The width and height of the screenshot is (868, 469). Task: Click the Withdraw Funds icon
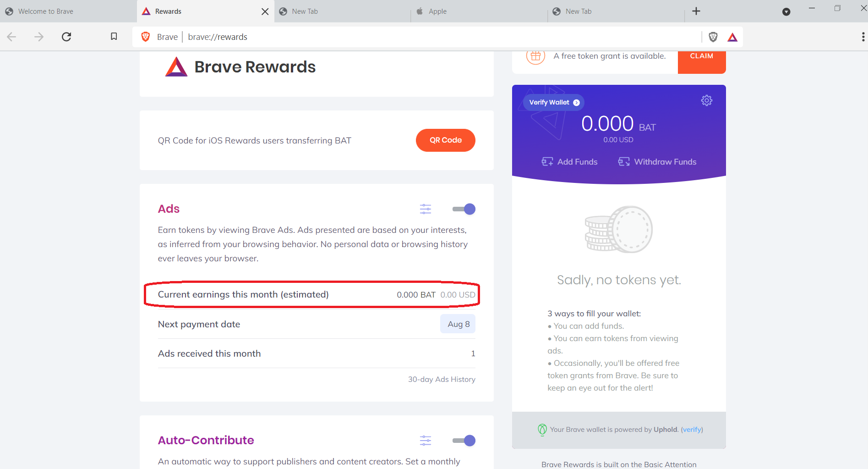pos(624,161)
